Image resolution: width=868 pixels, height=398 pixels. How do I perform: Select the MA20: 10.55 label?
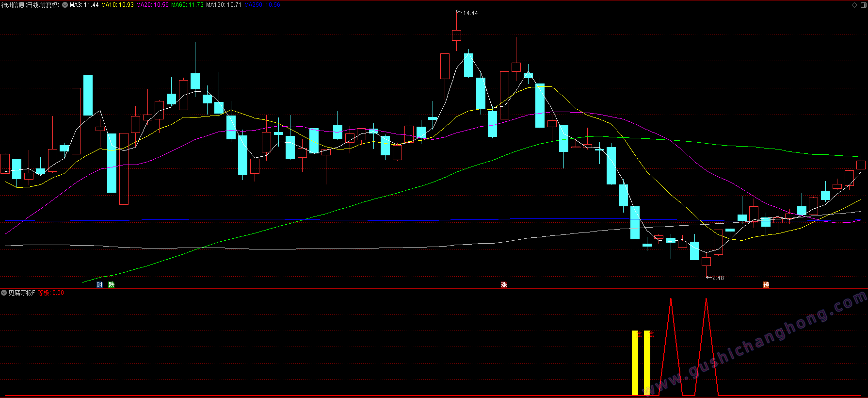(x=152, y=5)
